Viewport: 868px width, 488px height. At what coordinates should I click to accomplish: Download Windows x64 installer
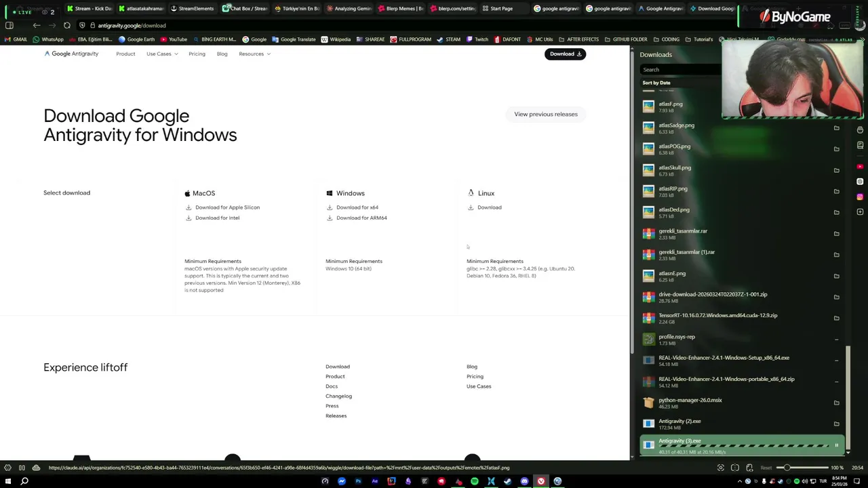(353, 207)
